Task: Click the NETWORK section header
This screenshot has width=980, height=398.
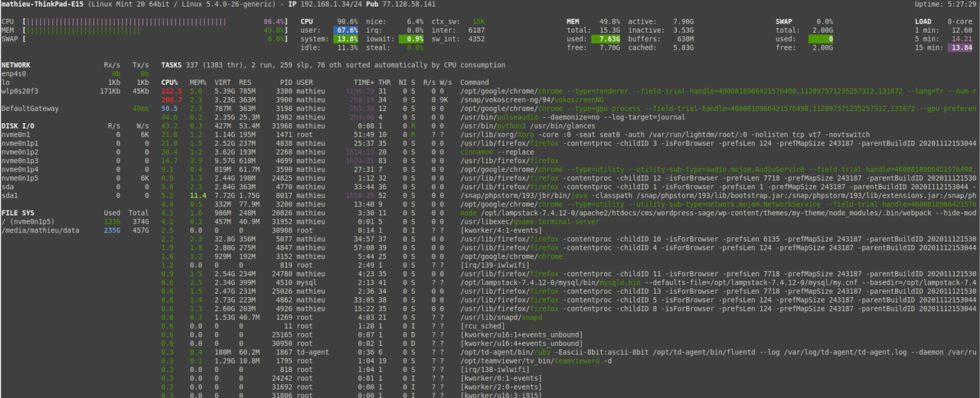Action: tap(17, 65)
